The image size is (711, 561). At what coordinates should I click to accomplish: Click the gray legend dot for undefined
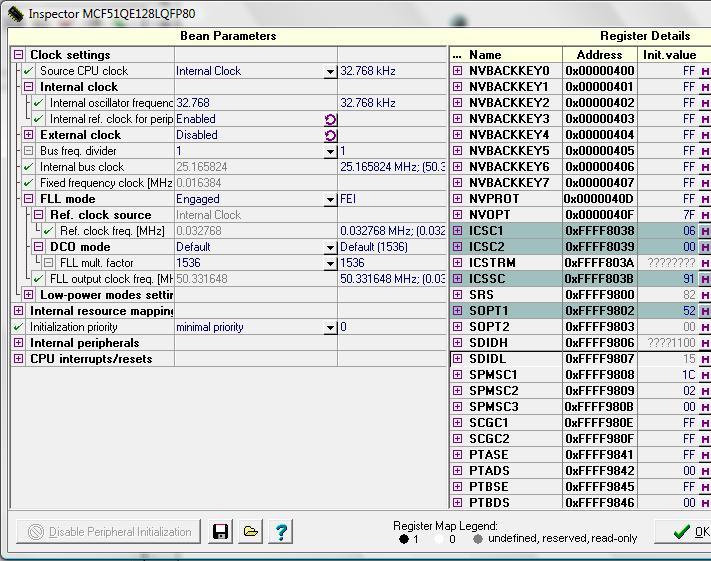477,539
